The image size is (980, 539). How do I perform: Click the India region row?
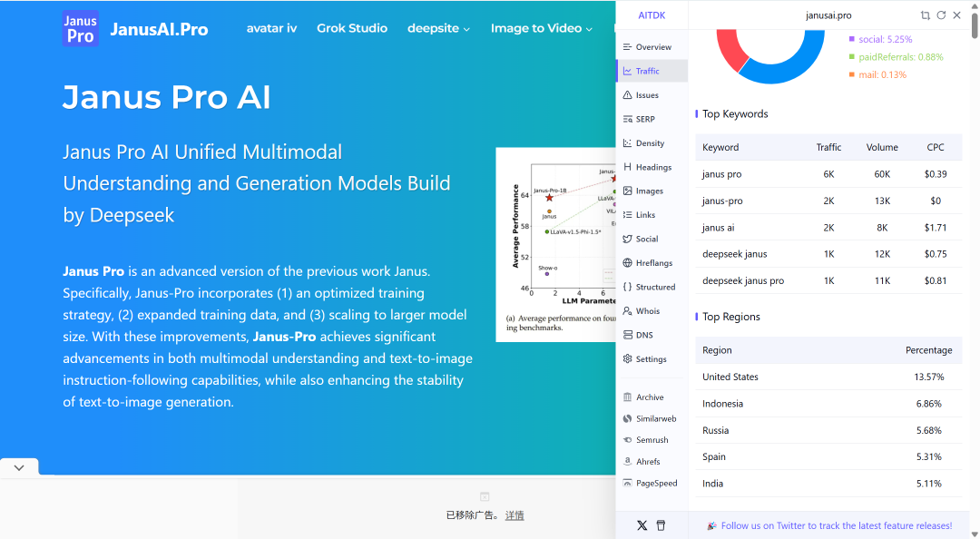[828, 484]
